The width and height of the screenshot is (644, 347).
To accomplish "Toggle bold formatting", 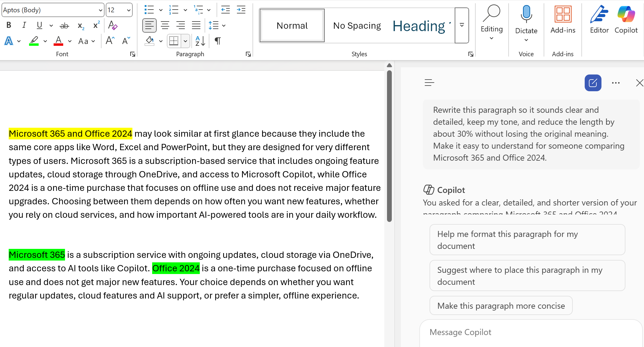I will (x=8, y=25).
